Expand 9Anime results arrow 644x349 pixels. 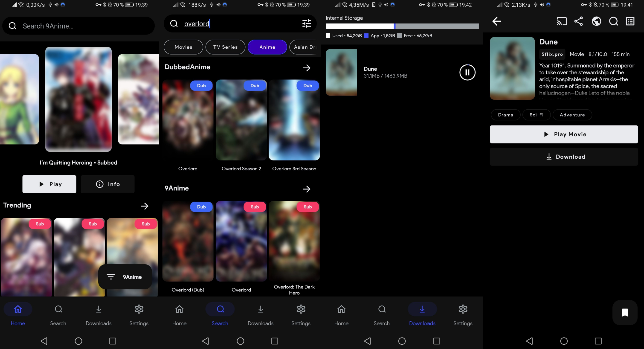(x=307, y=189)
